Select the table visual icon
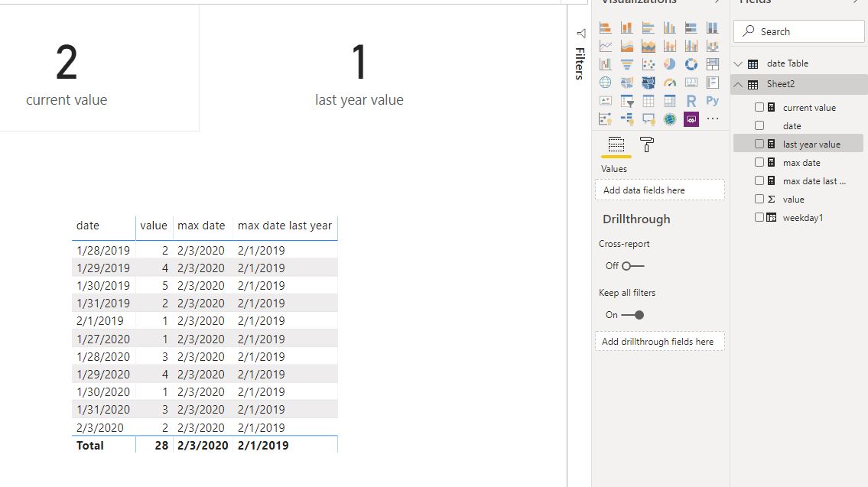This screenshot has width=868, height=487. [x=649, y=101]
